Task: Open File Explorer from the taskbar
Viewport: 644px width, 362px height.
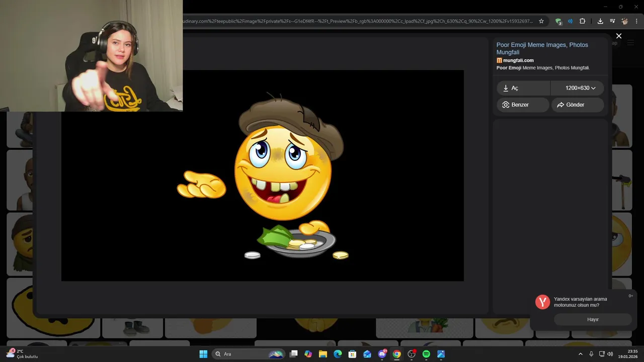Action: click(x=323, y=354)
